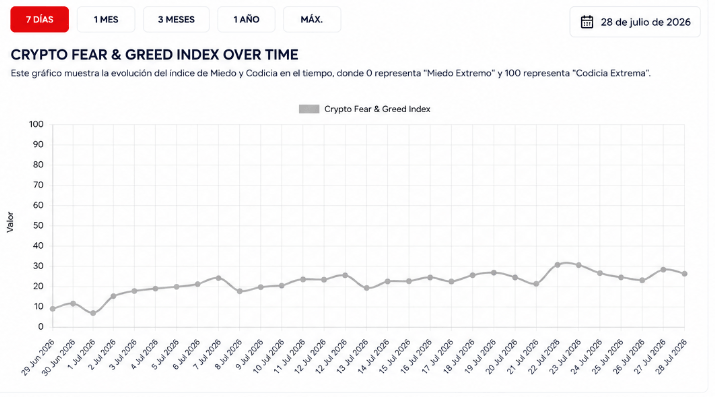Click the calendar icon in date picker

[586, 22]
